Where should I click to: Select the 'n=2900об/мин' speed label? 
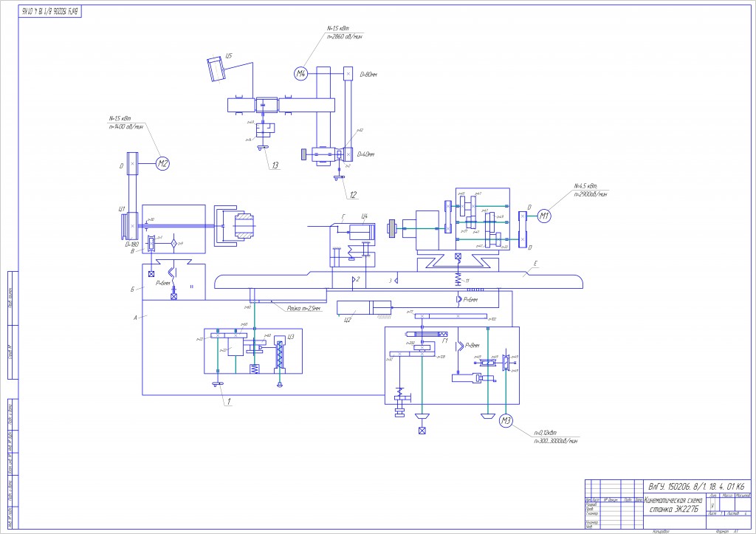point(590,194)
